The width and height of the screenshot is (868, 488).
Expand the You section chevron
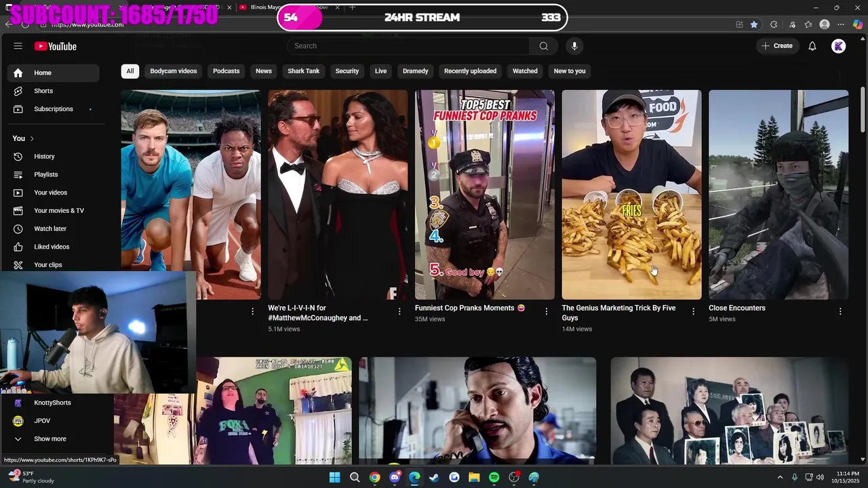tap(32, 138)
